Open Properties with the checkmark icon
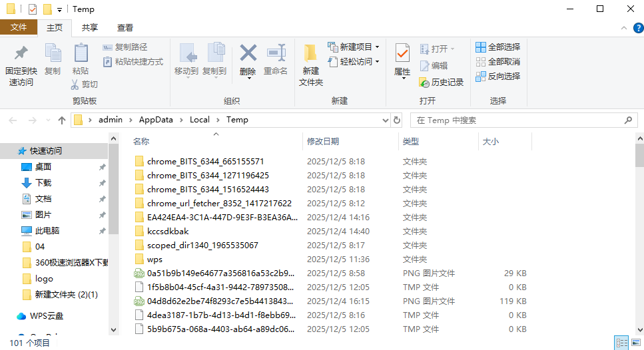The image size is (644, 350). point(402,53)
